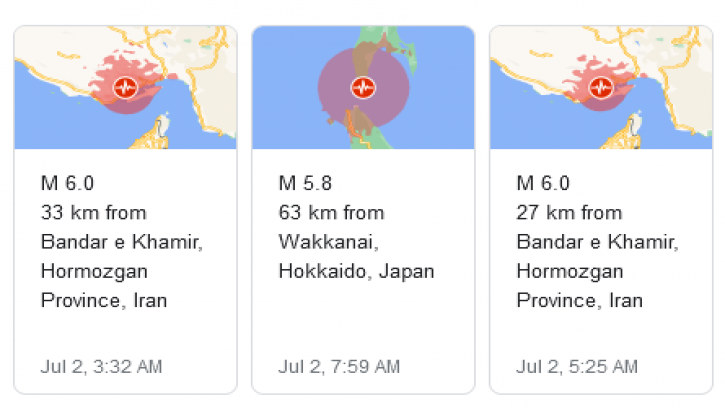Viewport: 725px width, 408px height.
Task: Click the seismic epicenter icon on the Wakkanai map
Action: click(362, 87)
